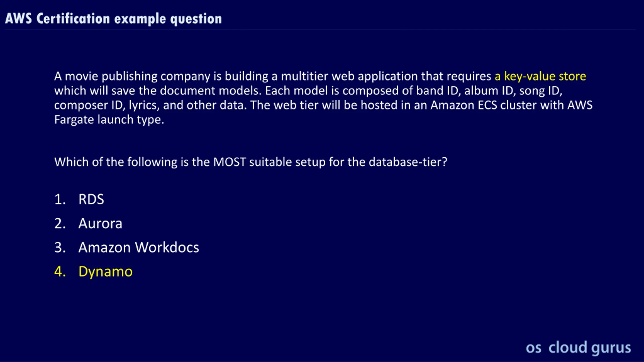This screenshot has width=644, height=362.
Task: Click the 'os cloud gurus' watermark
Action: (578, 348)
